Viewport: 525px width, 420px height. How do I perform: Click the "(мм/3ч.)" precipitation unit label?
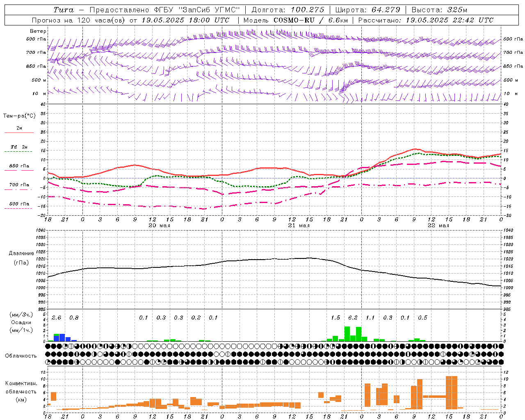[x=21, y=315]
